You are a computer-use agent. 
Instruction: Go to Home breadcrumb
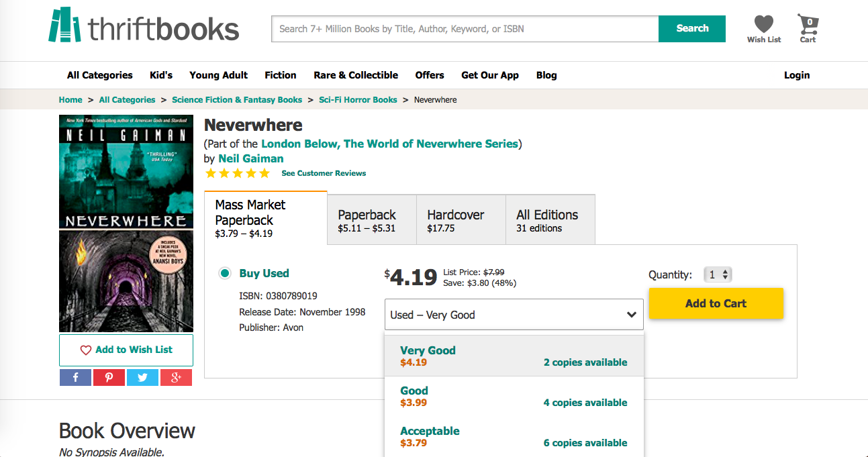tap(70, 99)
